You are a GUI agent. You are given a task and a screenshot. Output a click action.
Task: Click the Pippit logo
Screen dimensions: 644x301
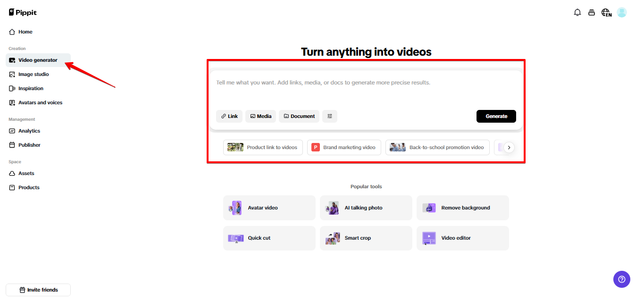click(23, 12)
